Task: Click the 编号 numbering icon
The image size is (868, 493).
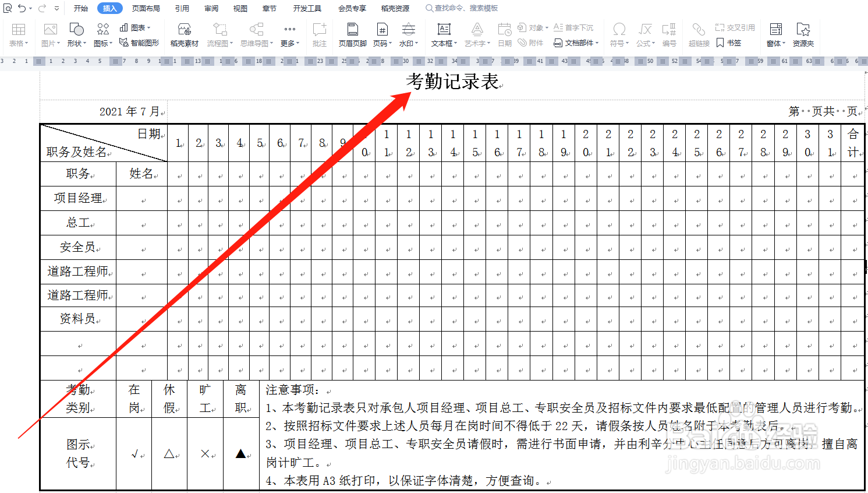Action: [x=669, y=35]
